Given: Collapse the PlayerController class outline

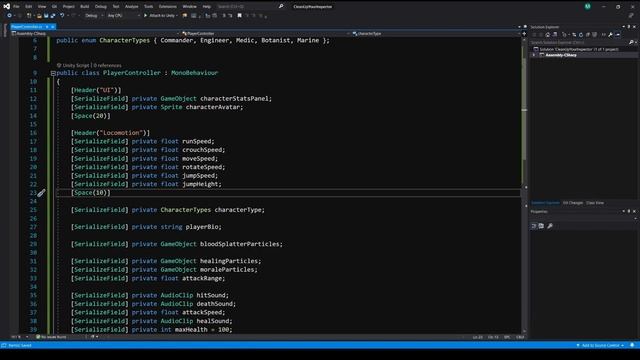Looking at the screenshot, I should pyautogui.click(x=53, y=73).
